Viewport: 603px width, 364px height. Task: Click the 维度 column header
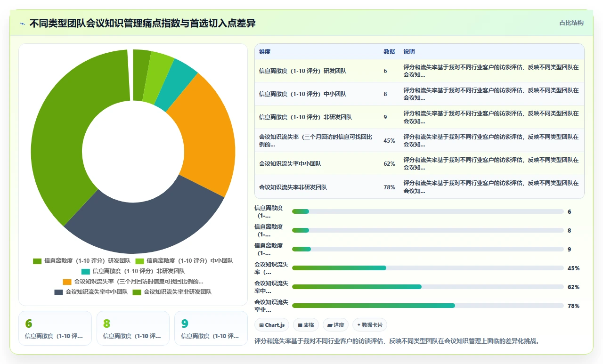(265, 52)
